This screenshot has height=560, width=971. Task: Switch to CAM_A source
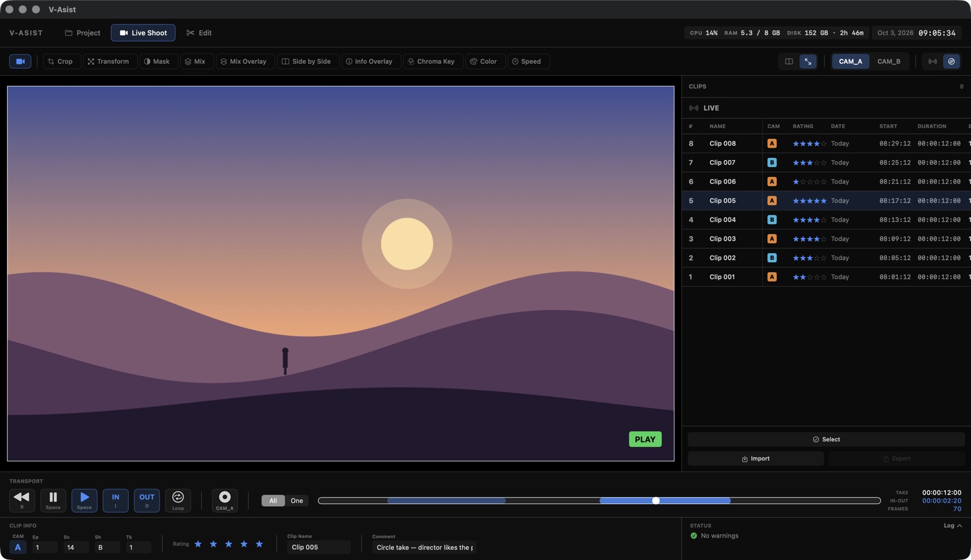(850, 61)
